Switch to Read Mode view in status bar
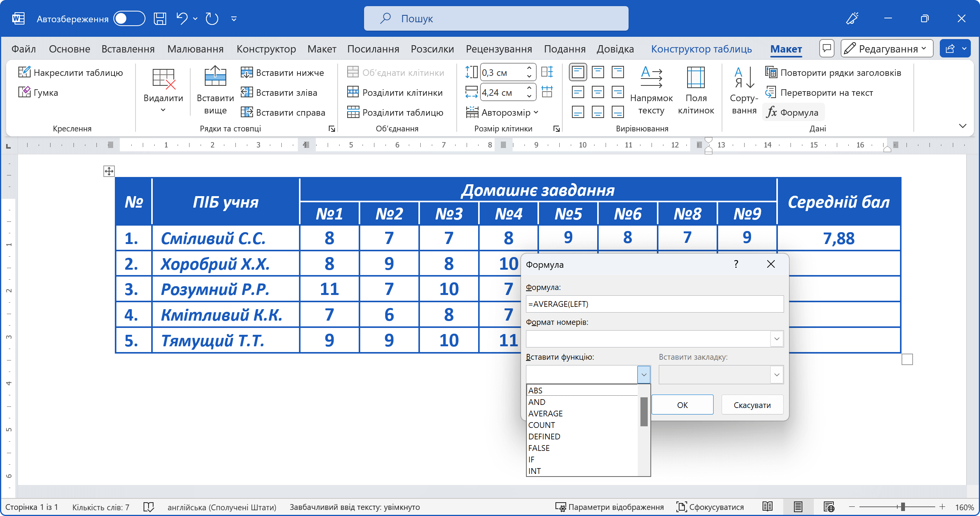The height and width of the screenshot is (516, 980). (x=768, y=507)
